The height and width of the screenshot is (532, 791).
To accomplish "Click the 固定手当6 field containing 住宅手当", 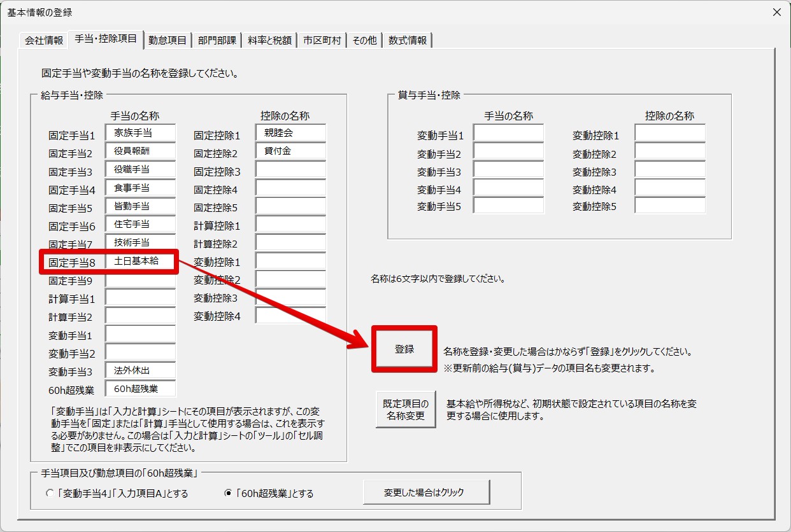I will (141, 225).
